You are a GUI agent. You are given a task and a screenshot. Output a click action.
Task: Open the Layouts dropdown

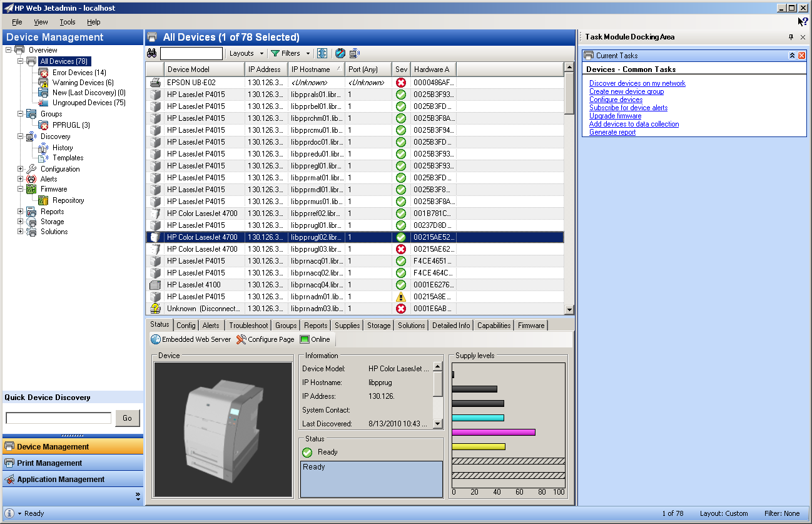click(x=246, y=53)
